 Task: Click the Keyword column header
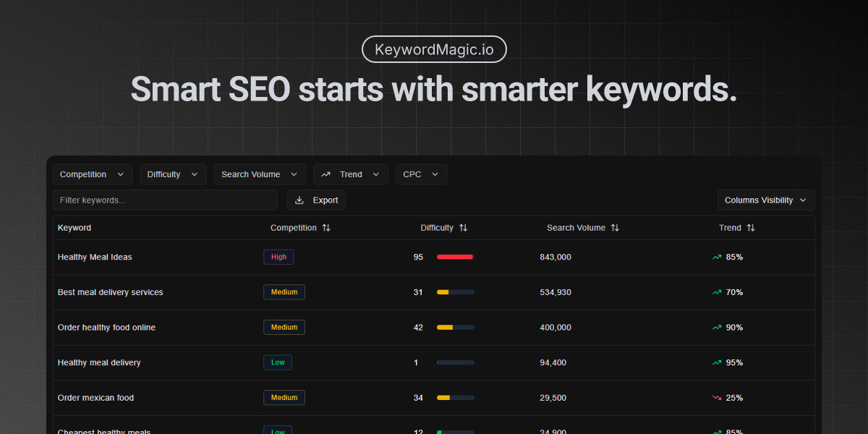tap(75, 228)
